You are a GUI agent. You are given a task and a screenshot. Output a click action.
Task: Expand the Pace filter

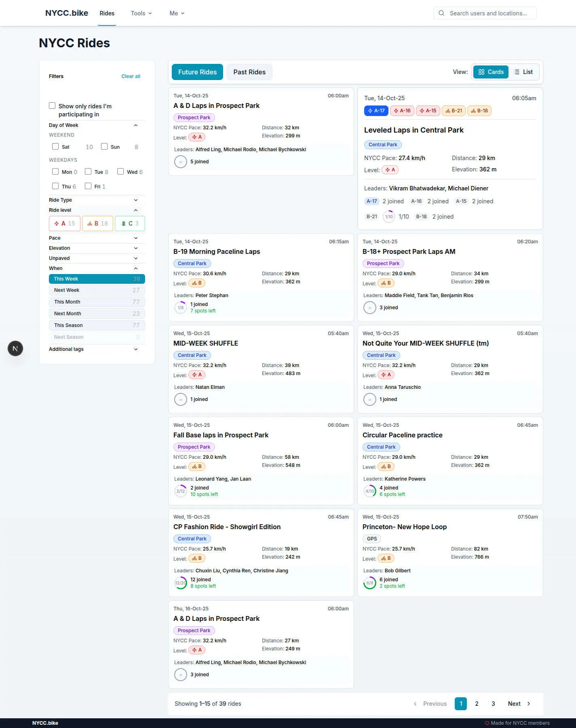coord(97,238)
